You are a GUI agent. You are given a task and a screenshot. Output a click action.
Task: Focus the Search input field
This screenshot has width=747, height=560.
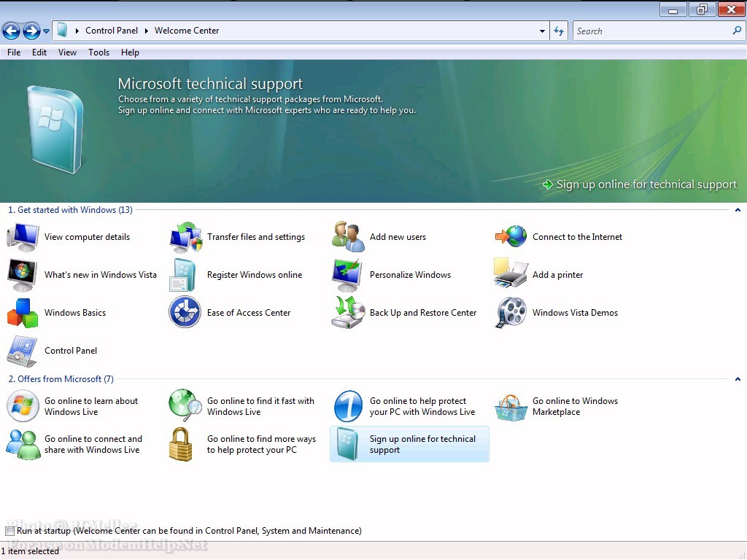[653, 31]
